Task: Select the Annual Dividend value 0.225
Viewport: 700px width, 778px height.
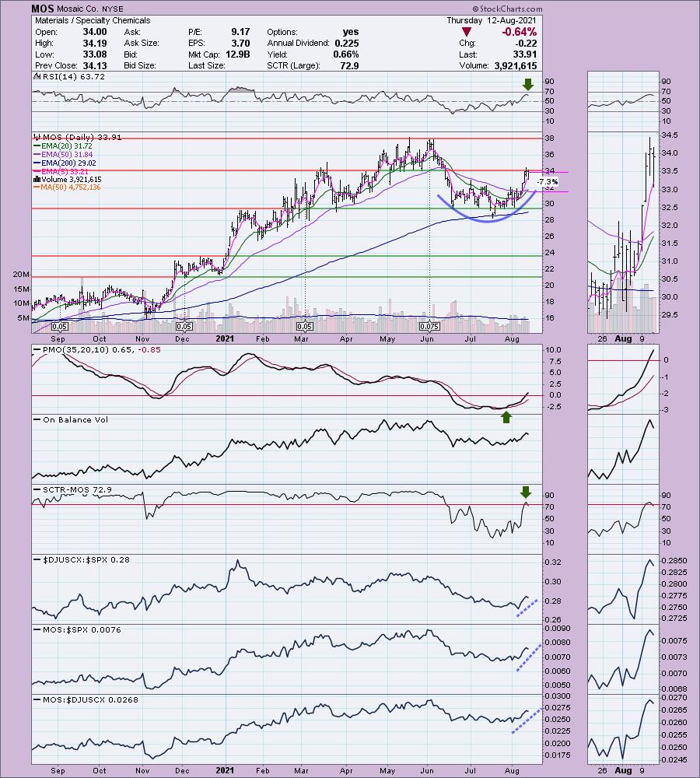Action: 346,43
